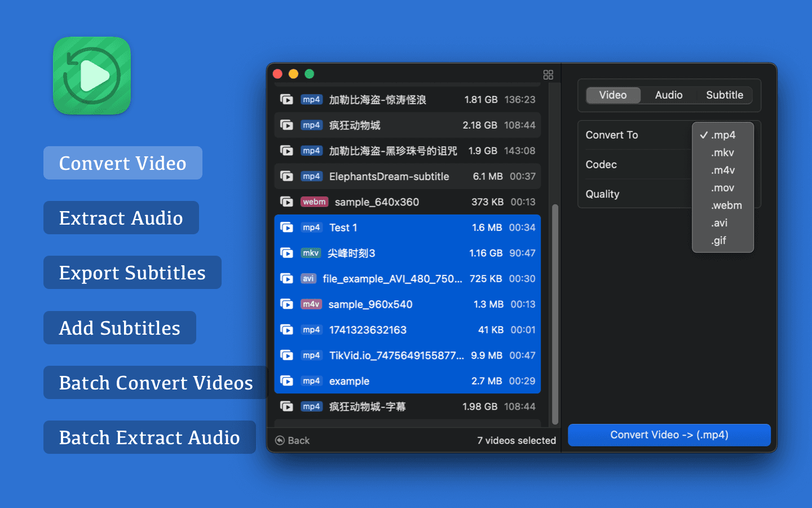Click the m4v badge on sample_960x540
The width and height of the screenshot is (812, 508).
311,304
